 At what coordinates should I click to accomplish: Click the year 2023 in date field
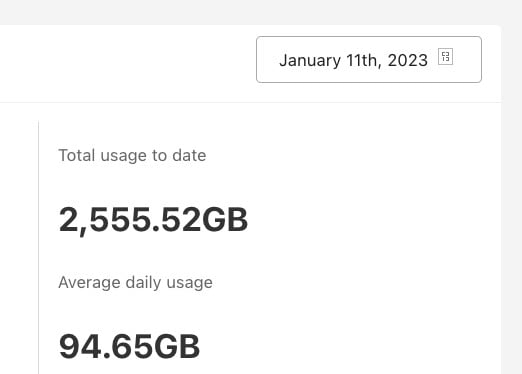pyautogui.click(x=408, y=60)
